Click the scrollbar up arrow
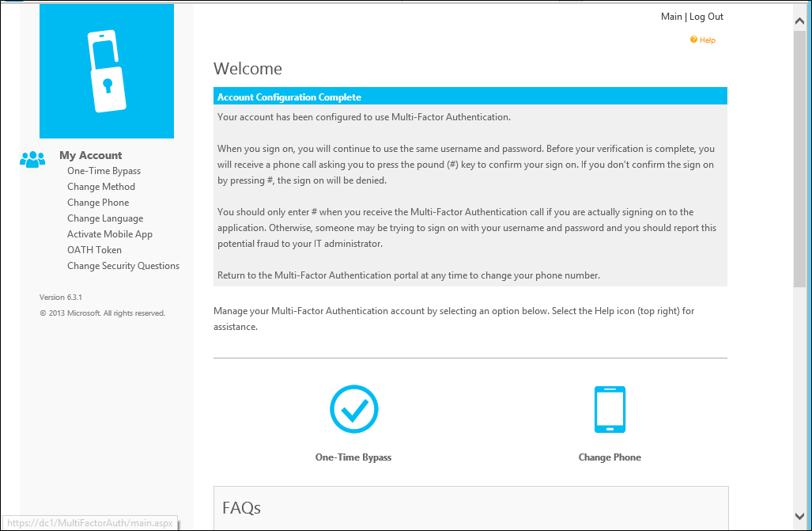Viewport: 812px width, 531px height. point(799,20)
